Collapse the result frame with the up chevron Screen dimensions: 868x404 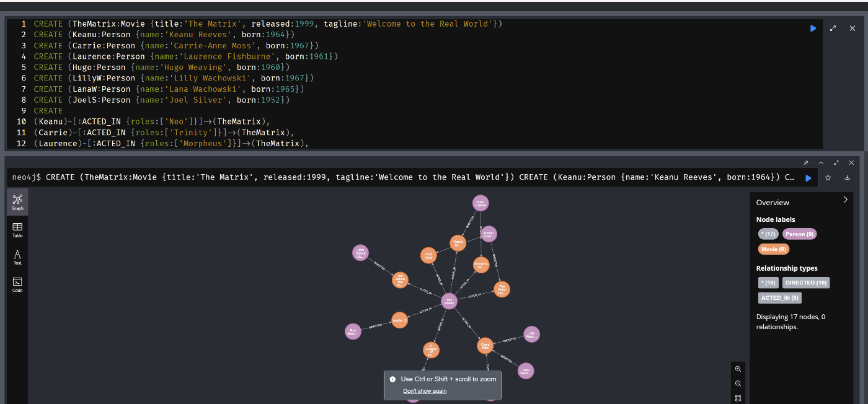821,162
